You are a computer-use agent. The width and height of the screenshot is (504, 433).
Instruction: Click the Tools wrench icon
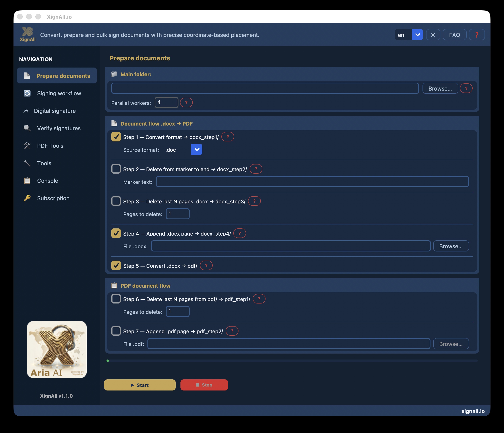point(27,163)
